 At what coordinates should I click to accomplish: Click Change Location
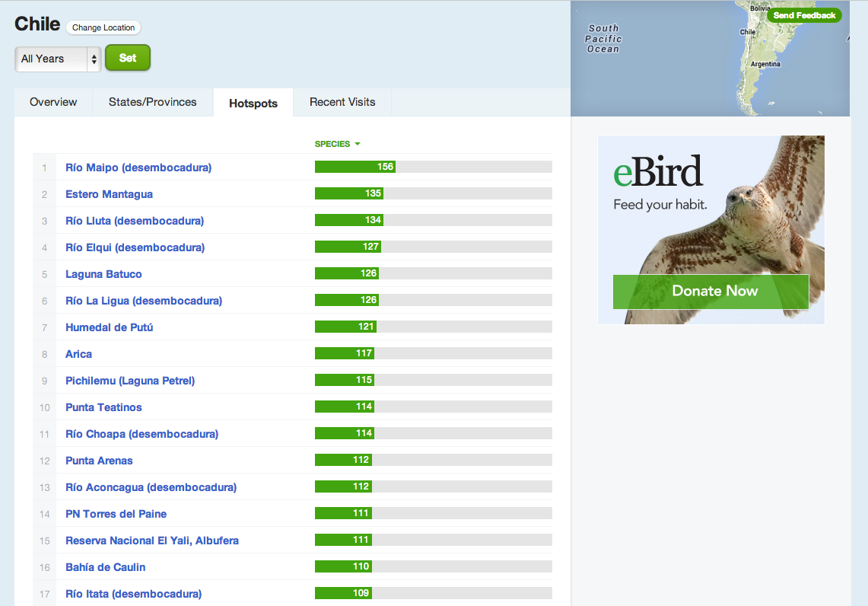coord(103,27)
